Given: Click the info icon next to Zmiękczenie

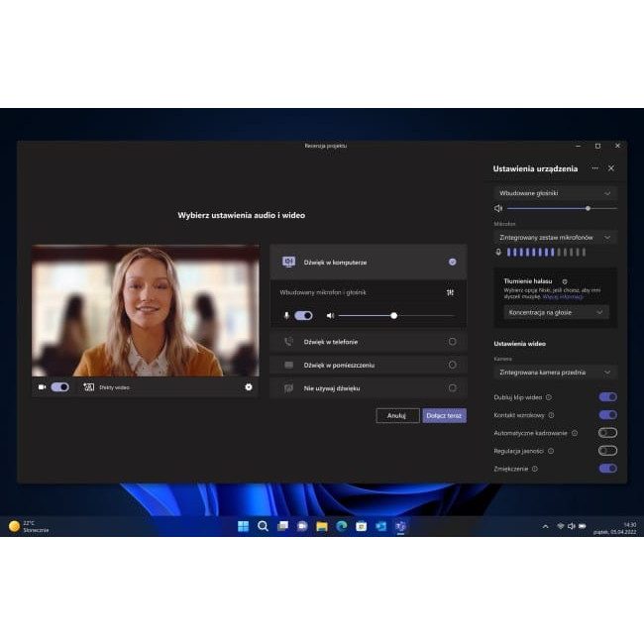Looking at the screenshot, I should [x=535, y=469].
